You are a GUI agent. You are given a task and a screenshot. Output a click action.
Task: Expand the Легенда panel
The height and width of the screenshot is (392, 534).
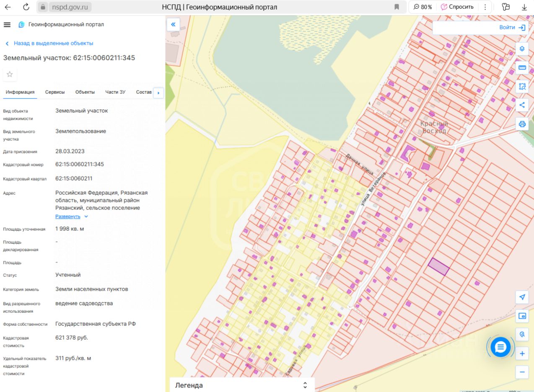coord(242,385)
